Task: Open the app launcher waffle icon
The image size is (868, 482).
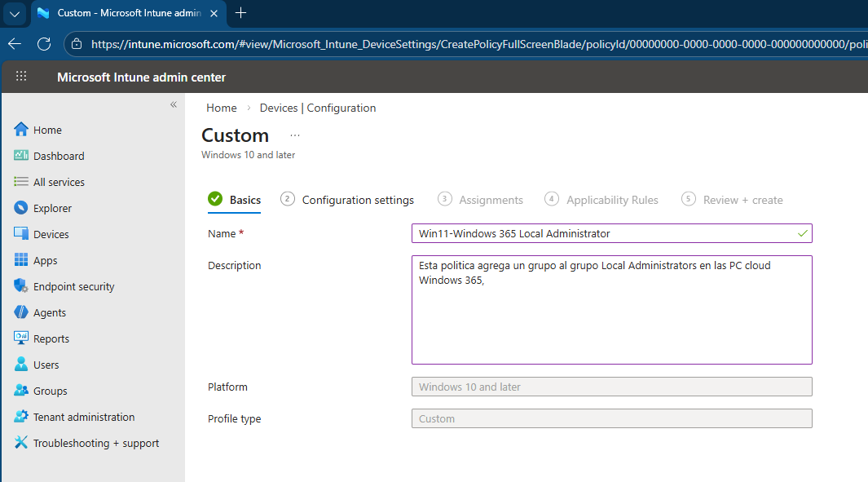Action: [x=21, y=77]
